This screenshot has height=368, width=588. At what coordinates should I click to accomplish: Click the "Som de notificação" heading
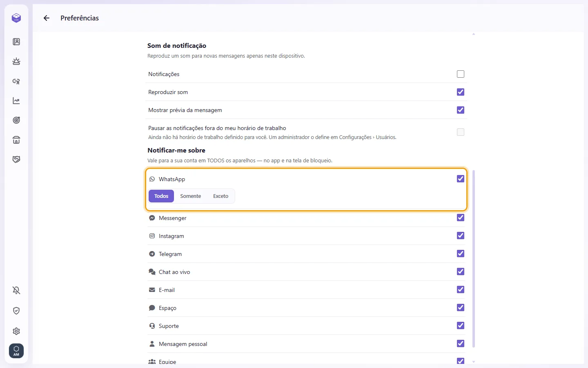pyautogui.click(x=177, y=46)
